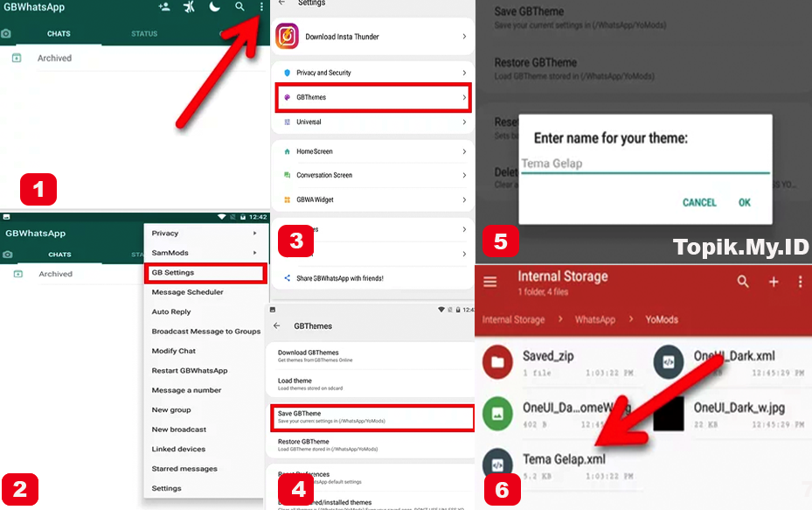Open Starred messages from the menu

(x=184, y=469)
